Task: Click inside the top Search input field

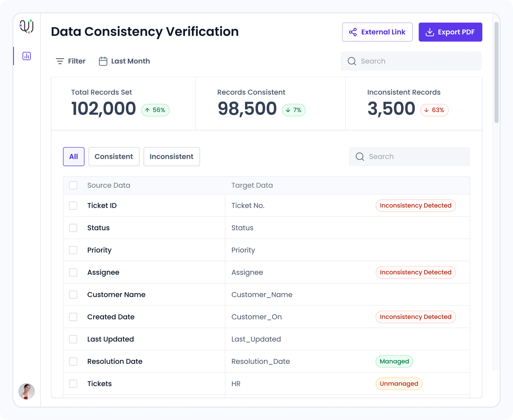Action: (411, 61)
